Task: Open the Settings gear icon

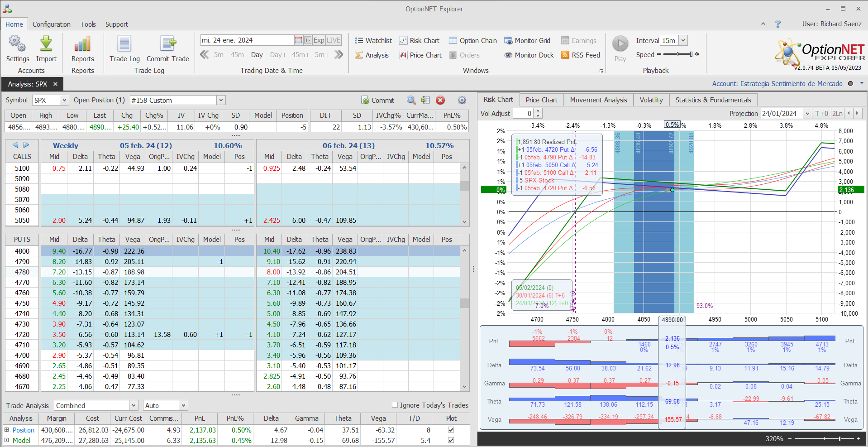Action: coord(17,44)
